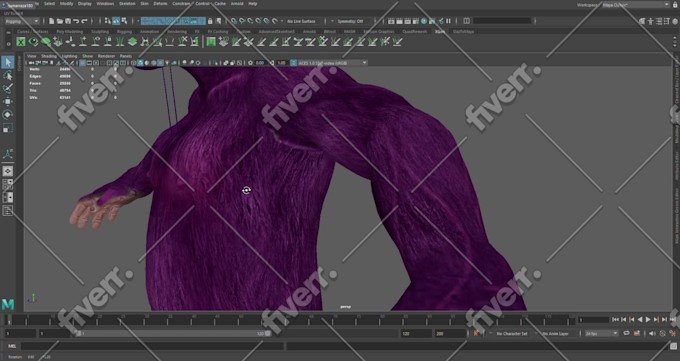Activate the Move tool in toolbox

pyautogui.click(x=8, y=102)
